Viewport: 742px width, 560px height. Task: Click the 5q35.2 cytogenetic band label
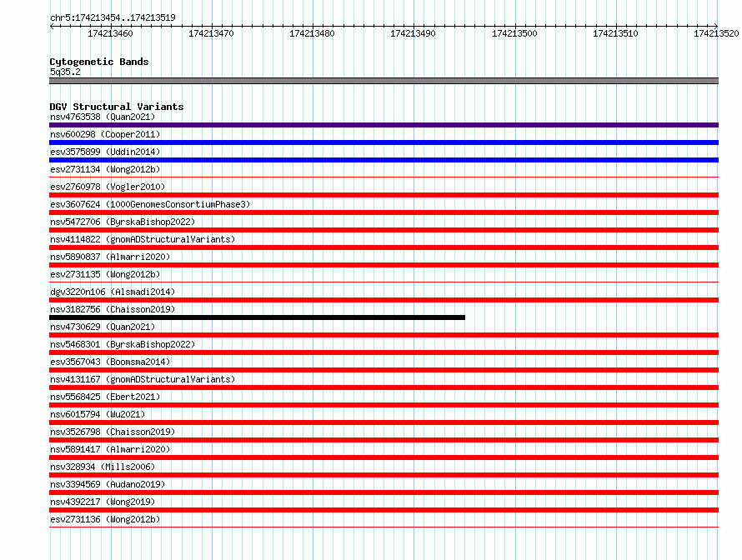65,72
